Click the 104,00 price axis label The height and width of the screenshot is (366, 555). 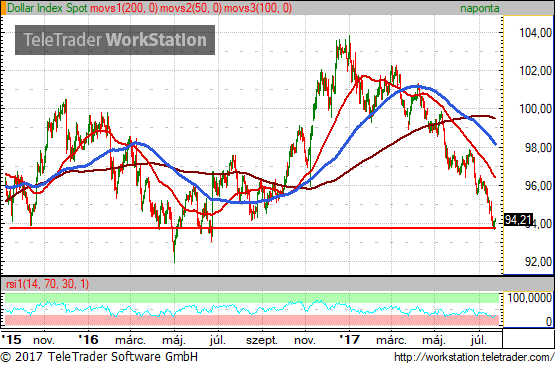(536, 33)
